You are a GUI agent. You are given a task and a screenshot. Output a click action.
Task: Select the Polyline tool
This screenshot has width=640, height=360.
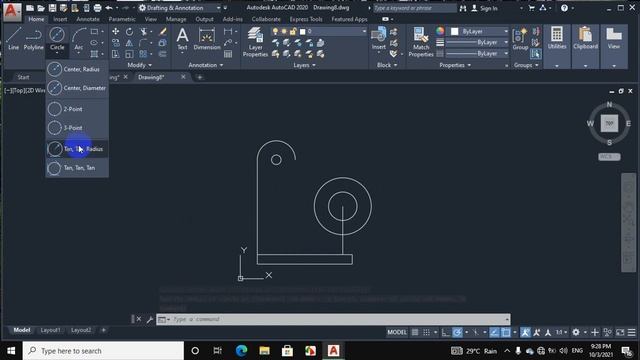(33, 39)
